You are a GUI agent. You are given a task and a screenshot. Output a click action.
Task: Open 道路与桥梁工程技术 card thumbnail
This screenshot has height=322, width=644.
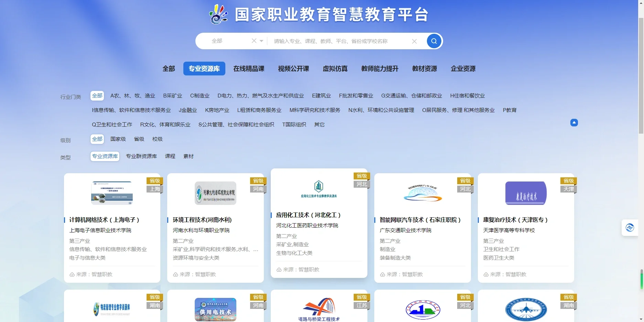pos(319,309)
